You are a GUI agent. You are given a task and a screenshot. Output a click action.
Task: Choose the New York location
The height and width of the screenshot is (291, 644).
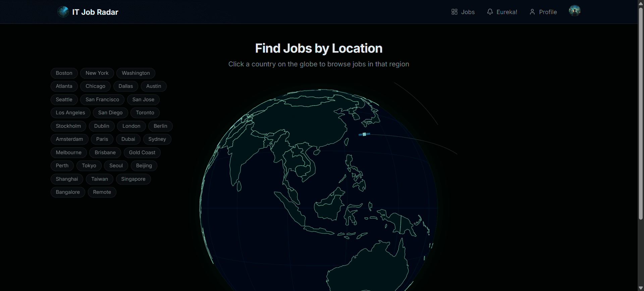coord(97,73)
